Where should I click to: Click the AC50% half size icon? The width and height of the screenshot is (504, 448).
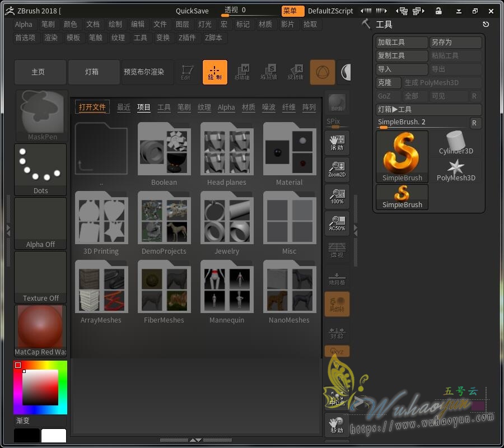point(337,223)
